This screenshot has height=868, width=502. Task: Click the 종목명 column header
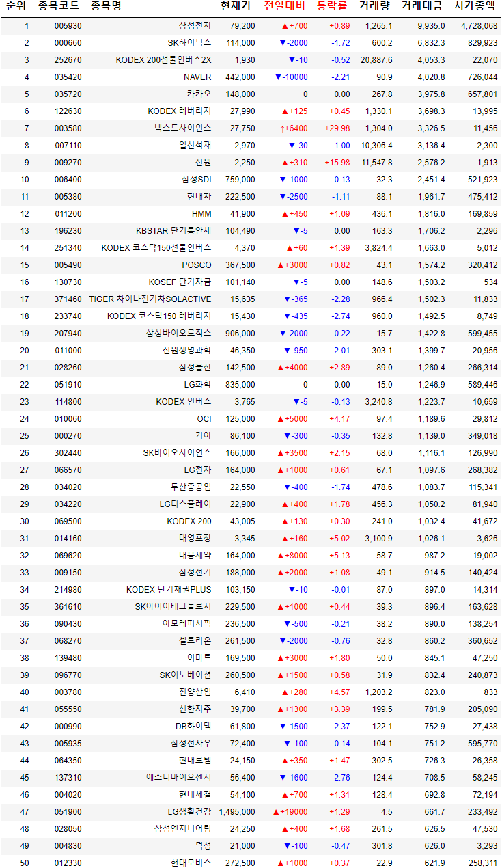click(x=105, y=6)
